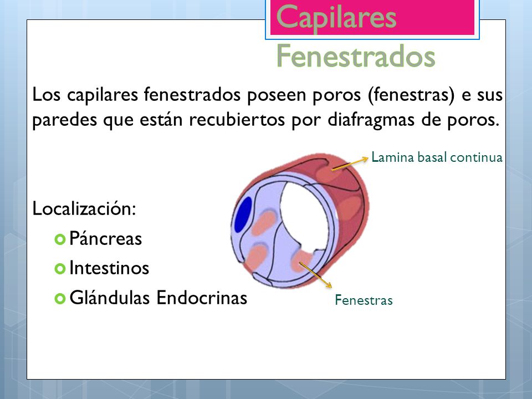Select the 'Localización:' label
The image size is (532, 399).
[x=84, y=208]
